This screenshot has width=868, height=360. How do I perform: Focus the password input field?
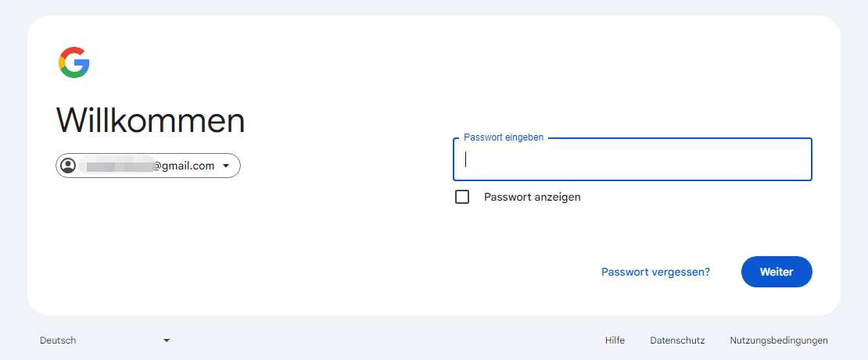point(632,159)
